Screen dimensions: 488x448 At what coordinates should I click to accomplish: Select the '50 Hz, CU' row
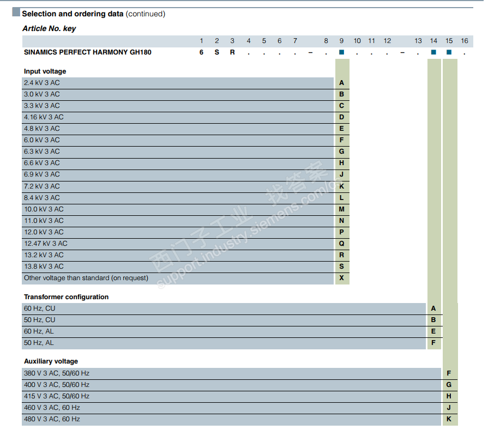224,320
